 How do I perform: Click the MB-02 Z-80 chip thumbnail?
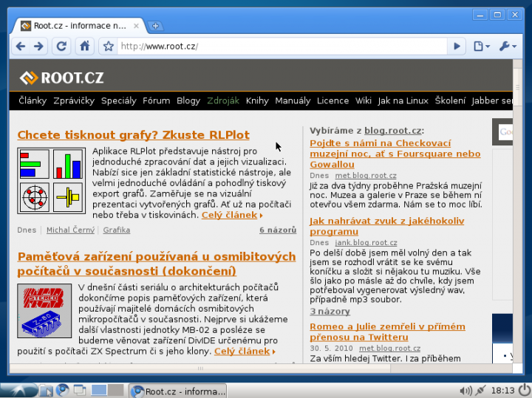[x=44, y=311]
